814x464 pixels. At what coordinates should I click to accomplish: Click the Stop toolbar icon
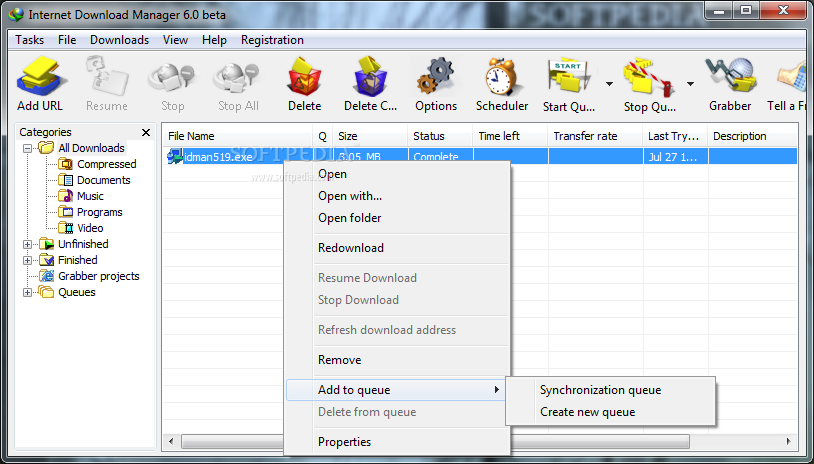[x=172, y=78]
